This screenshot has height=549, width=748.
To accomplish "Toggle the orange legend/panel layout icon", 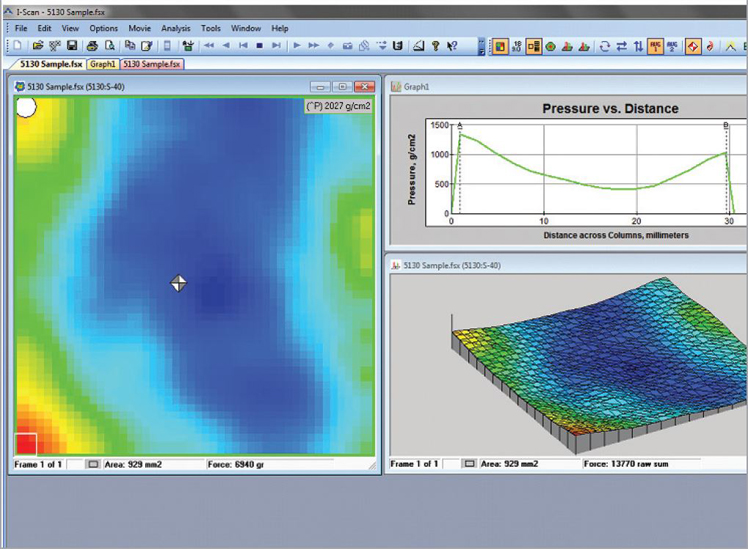I will click(x=533, y=46).
